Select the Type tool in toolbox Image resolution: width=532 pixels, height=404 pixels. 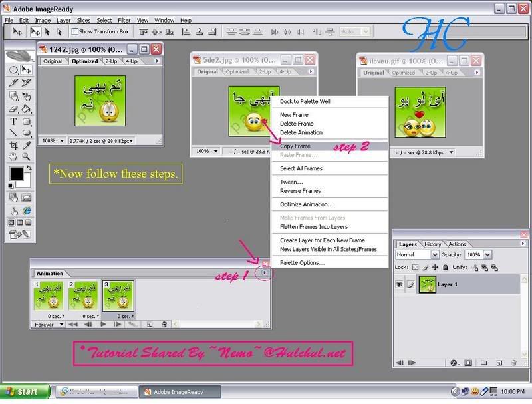[x=13, y=122]
